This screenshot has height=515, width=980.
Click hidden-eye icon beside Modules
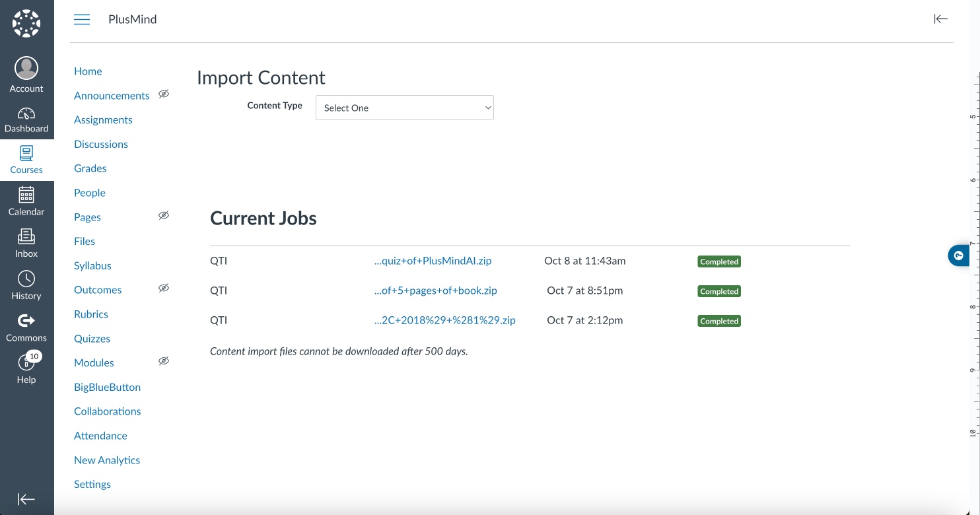(x=164, y=361)
